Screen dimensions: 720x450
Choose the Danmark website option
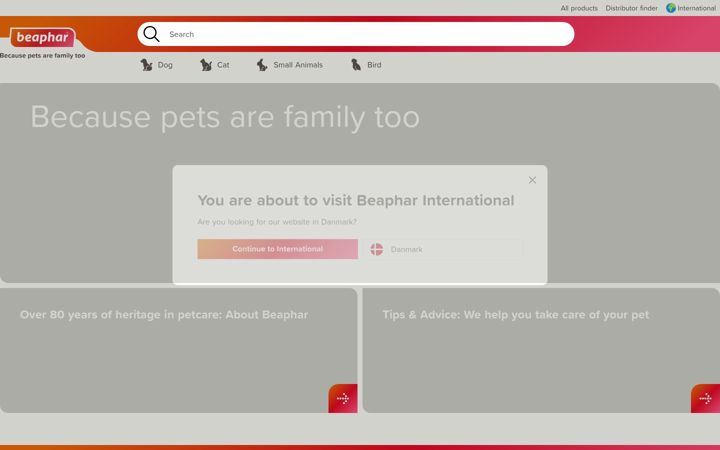pyautogui.click(x=443, y=249)
